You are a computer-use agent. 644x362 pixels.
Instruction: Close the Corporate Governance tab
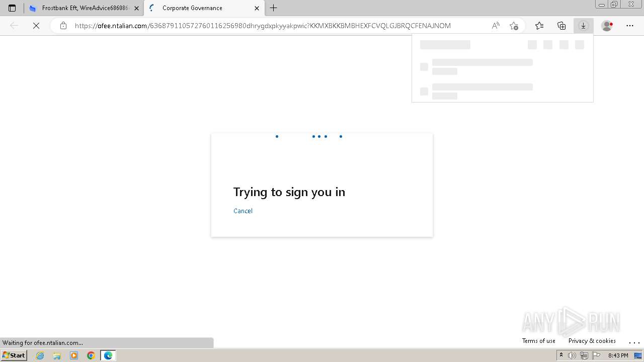click(257, 8)
